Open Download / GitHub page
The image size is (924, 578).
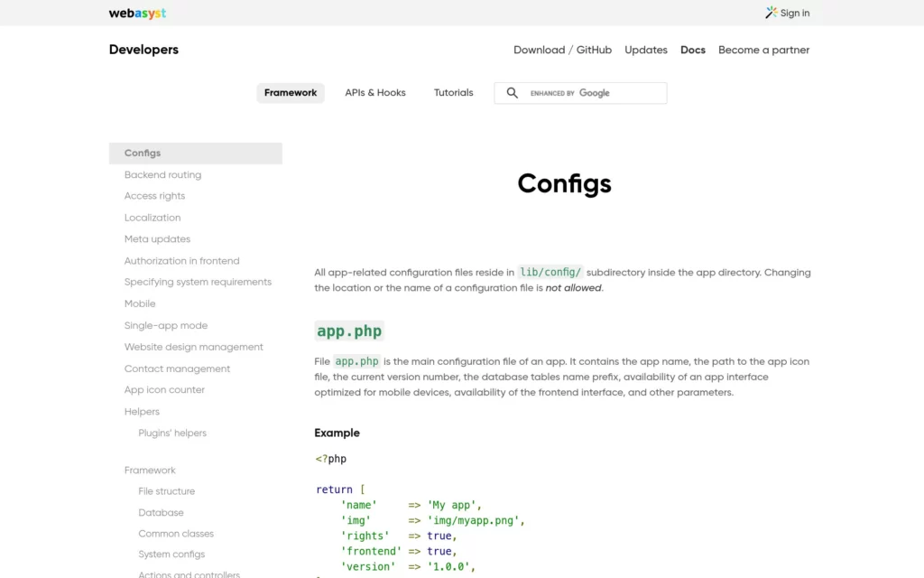tap(562, 51)
